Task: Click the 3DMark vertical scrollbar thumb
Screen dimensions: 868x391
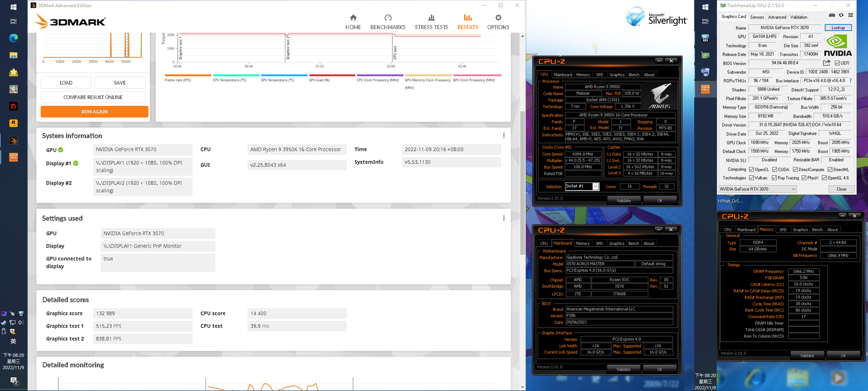Action: tap(523, 183)
